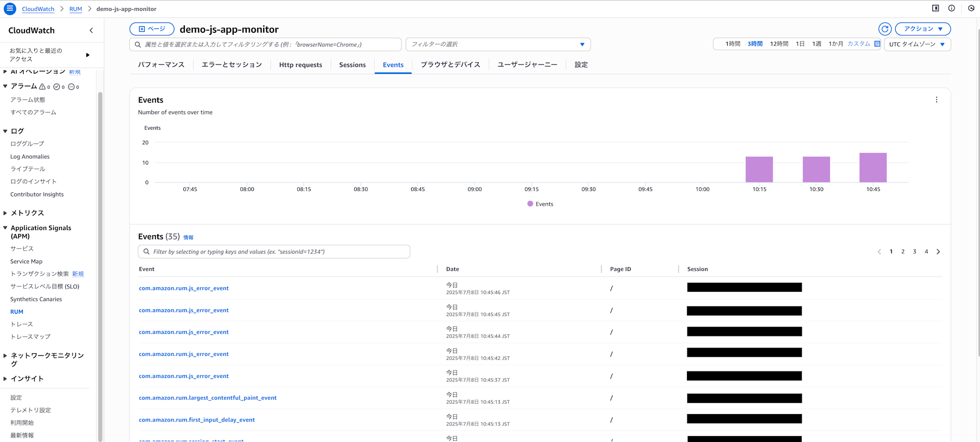Collapse the アラーム section
This screenshot has width=980, height=442.
click(5, 86)
